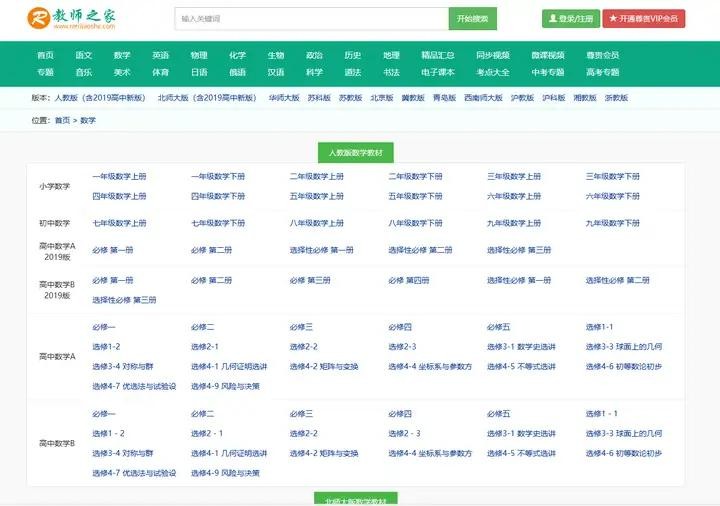720x506 pixels.
Task: Open the 数学 menu in navigation bar
Action: coord(122,55)
